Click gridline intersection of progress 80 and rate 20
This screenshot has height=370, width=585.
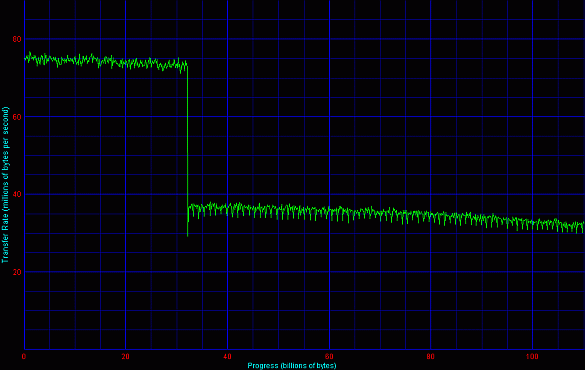click(x=431, y=272)
